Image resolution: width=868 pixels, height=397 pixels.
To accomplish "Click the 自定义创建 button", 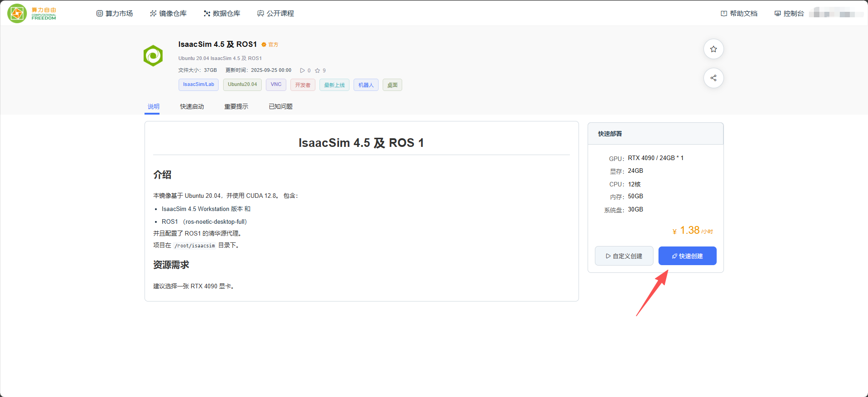I will 624,256.
